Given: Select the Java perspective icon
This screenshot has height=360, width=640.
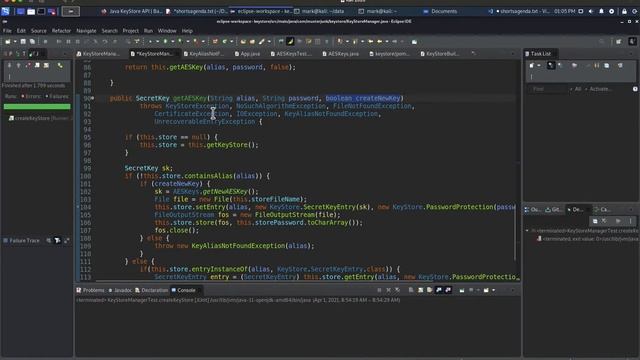Looking at the screenshot, I should point(632,41).
